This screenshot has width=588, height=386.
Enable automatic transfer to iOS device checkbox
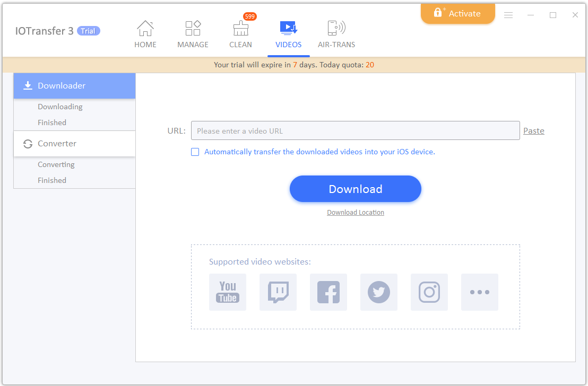click(x=195, y=152)
